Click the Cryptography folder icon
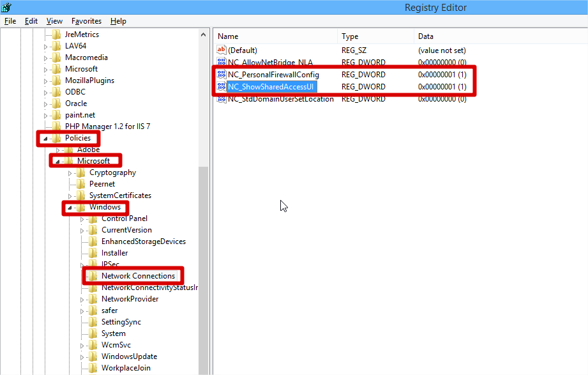The height and width of the screenshot is (375, 588). click(x=81, y=172)
